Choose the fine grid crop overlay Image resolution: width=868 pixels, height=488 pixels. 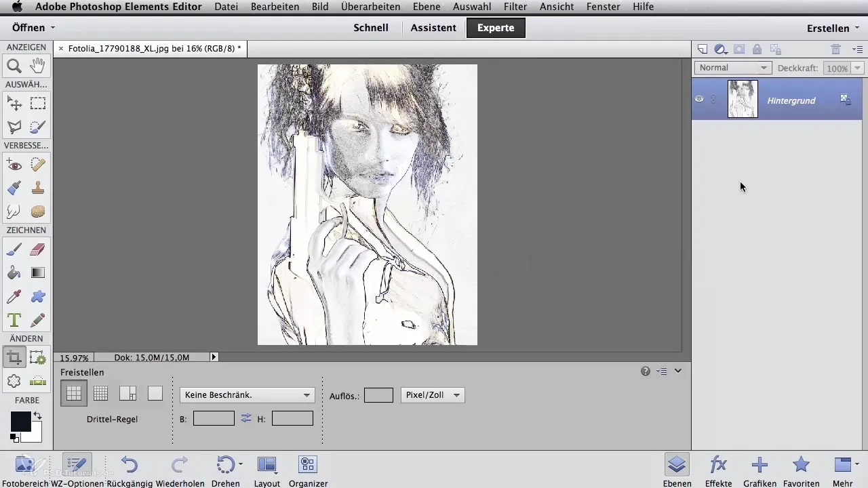point(100,393)
